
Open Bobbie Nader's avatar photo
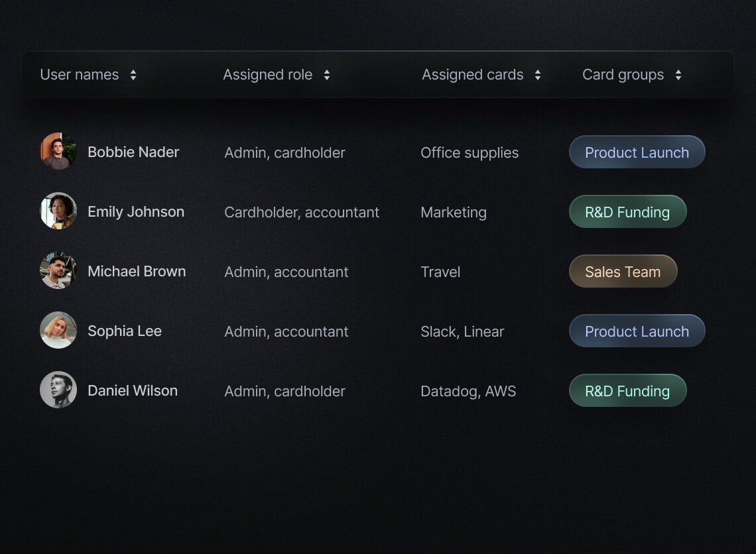58,151
